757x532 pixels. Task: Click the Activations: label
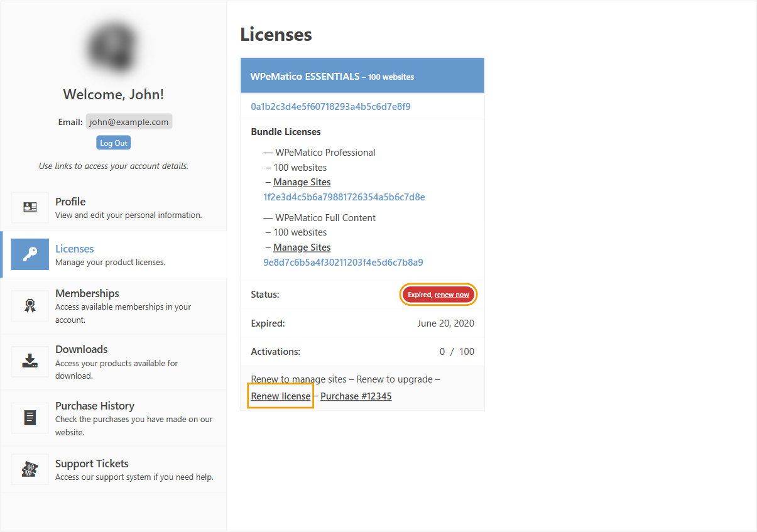point(276,351)
